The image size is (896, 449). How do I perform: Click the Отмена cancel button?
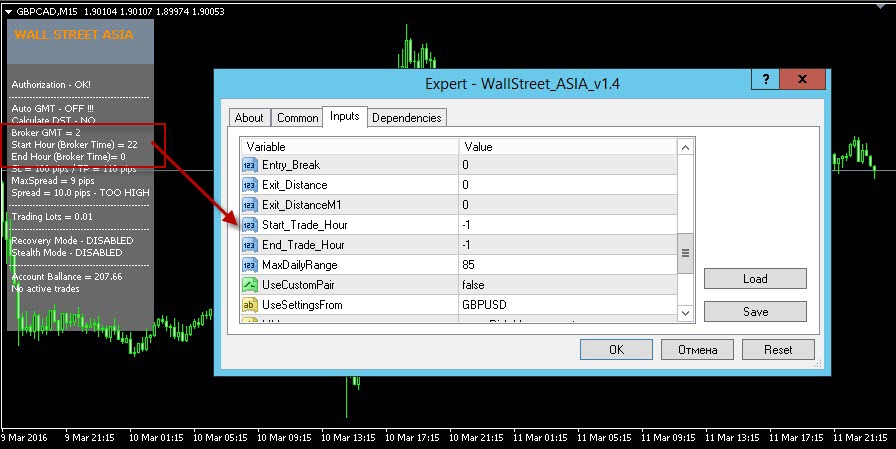[697, 350]
